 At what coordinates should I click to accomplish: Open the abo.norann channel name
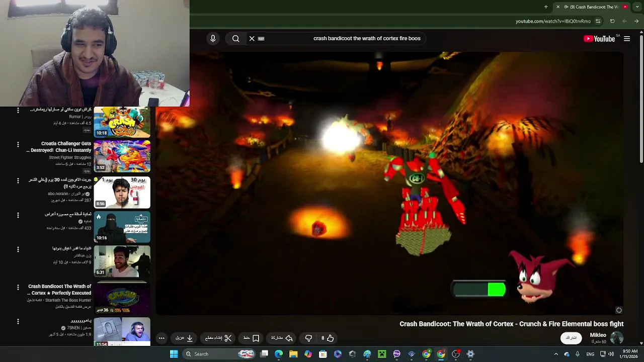(x=69, y=194)
